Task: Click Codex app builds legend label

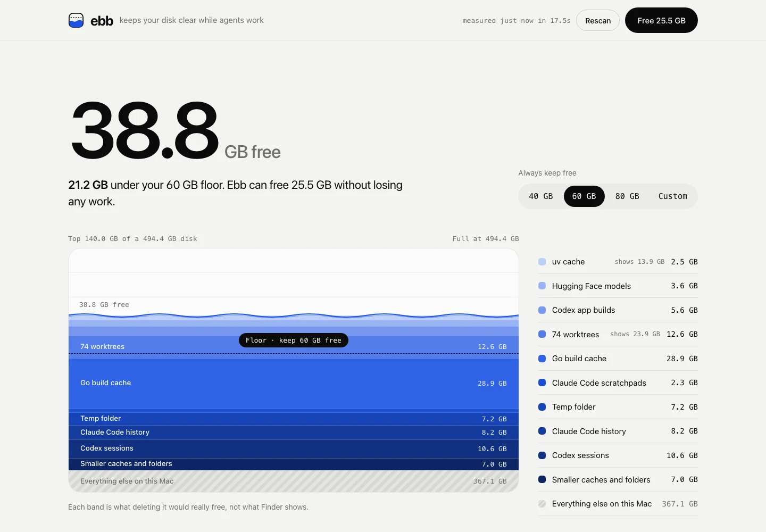Action: point(584,310)
